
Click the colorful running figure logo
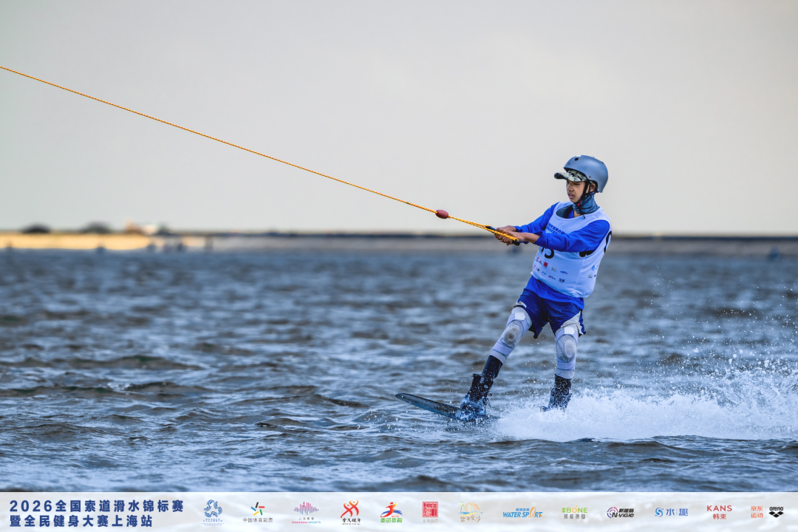[391, 512]
